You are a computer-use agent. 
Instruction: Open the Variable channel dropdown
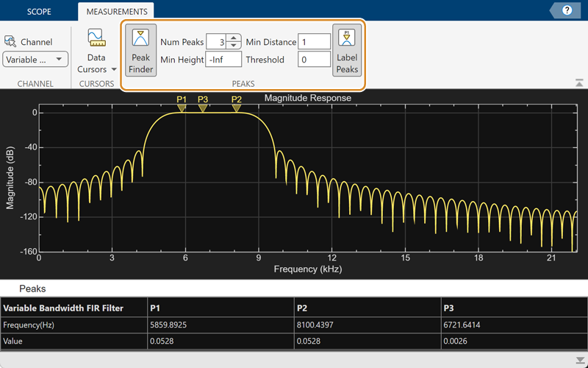tap(35, 60)
